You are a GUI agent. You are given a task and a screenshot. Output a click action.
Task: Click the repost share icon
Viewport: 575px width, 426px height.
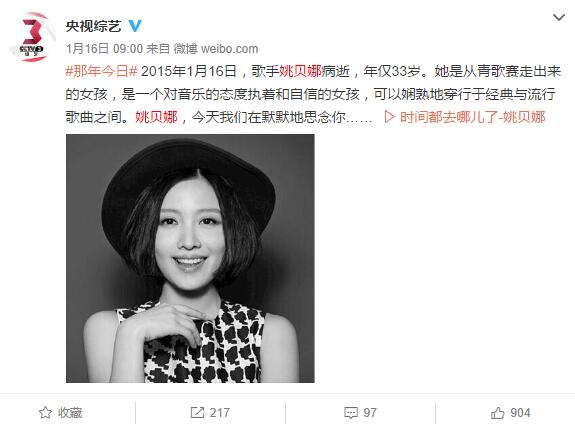[197, 412]
